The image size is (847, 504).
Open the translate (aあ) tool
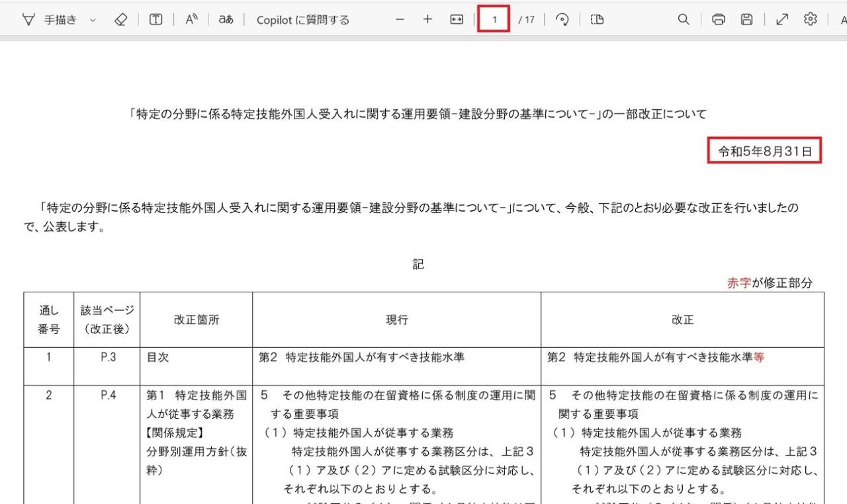click(x=226, y=20)
